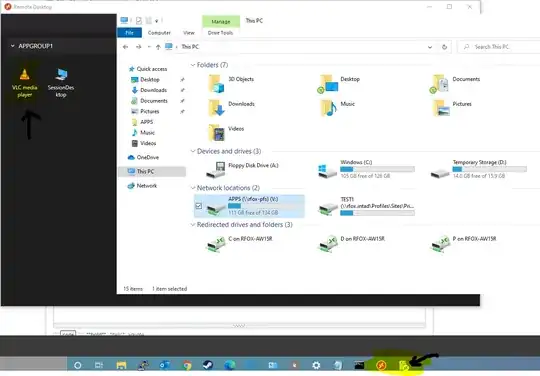Open recent locations dropdown arrow
The height and width of the screenshot is (376, 540).
(x=149, y=47)
